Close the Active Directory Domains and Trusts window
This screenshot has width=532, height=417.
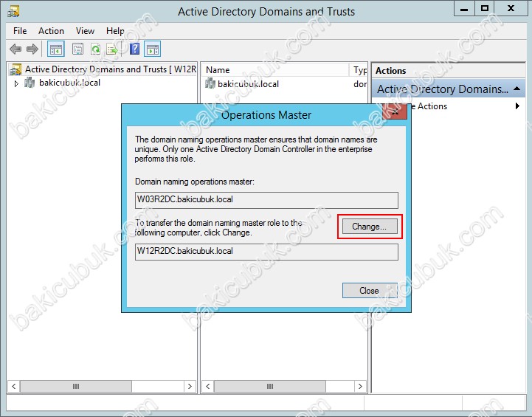click(x=511, y=9)
